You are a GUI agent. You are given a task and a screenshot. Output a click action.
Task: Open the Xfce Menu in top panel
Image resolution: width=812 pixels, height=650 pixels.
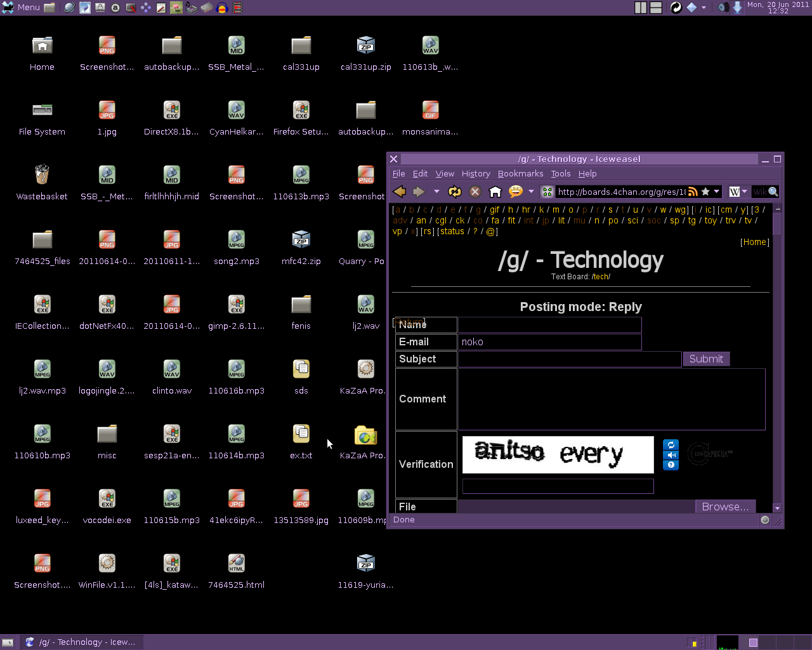coord(21,8)
